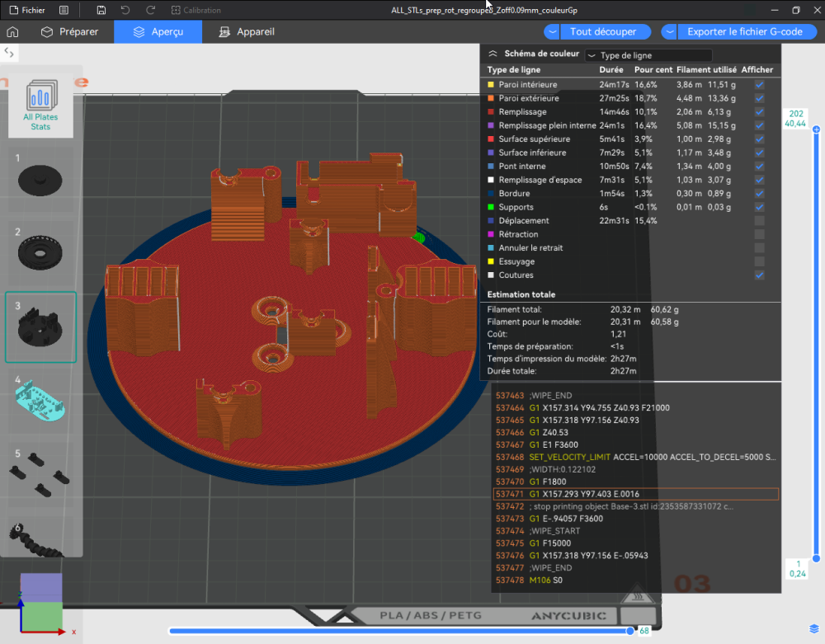Click the Tout découper button
The image size is (825, 644).
(x=603, y=32)
